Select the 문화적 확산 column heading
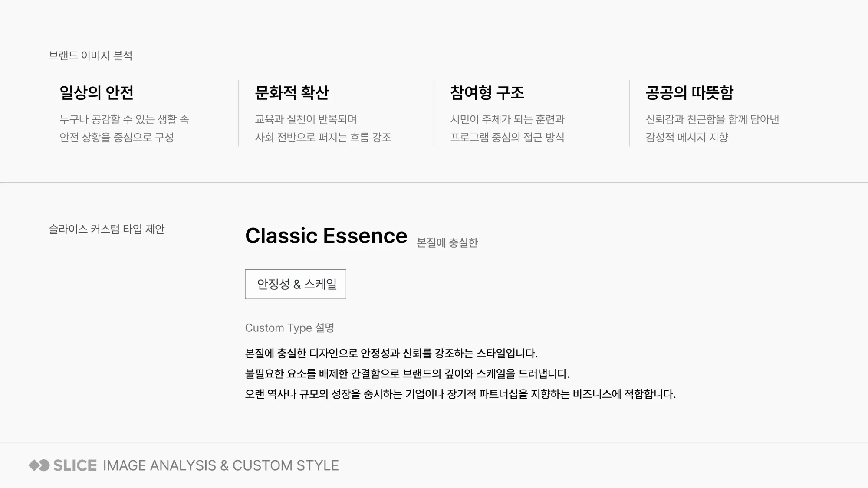The height and width of the screenshot is (488, 868). click(x=292, y=92)
